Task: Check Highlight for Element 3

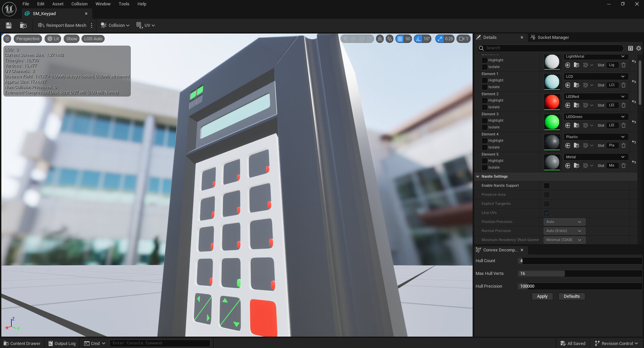Action: click(x=485, y=121)
